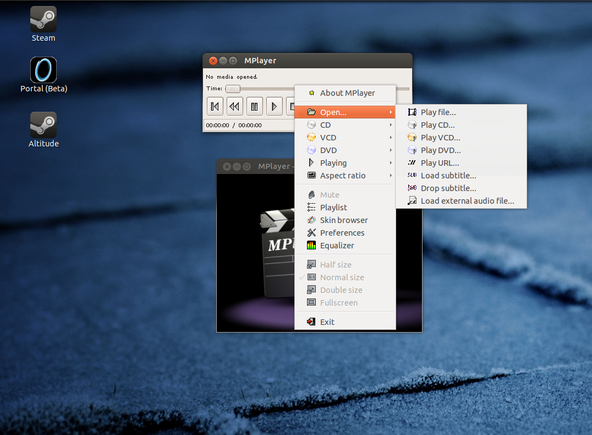Choose Play DVD... in the submenu
The height and width of the screenshot is (435, 592).
click(x=461, y=150)
